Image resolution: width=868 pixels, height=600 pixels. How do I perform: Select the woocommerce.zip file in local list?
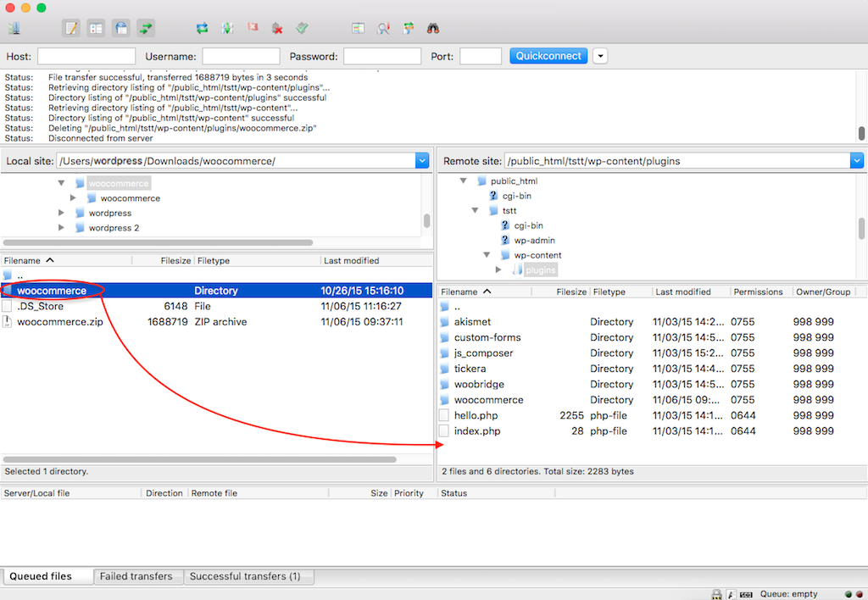pyautogui.click(x=216, y=321)
